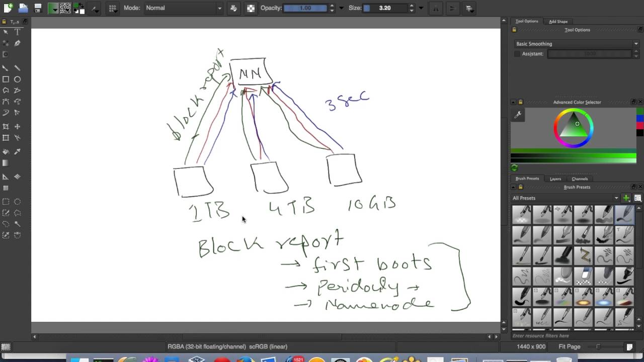Select the Text tool in the toolbox

(x=17, y=32)
